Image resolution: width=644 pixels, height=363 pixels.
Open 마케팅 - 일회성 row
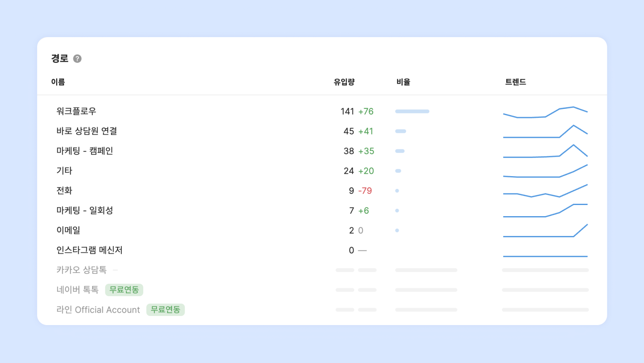tap(85, 210)
